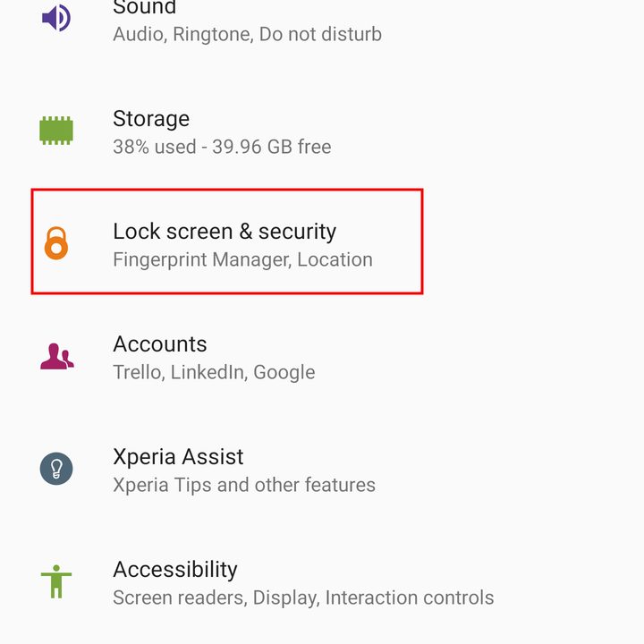Select 'Trello, LinkedIn, Google' subtitle
The width and height of the screenshot is (644, 644).
(x=214, y=372)
